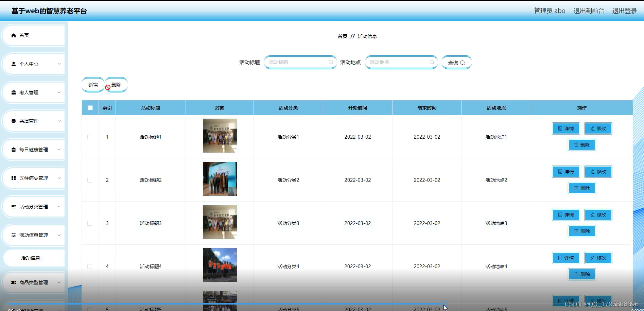Screen dimensions: 644x311
Task: Click 修改 for 活动标题3 row
Action: (598, 215)
